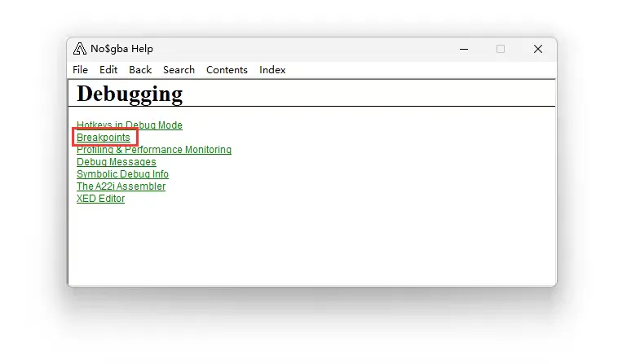View The A22i Assembler help page
This screenshot has width=618, height=364.
[x=121, y=186]
